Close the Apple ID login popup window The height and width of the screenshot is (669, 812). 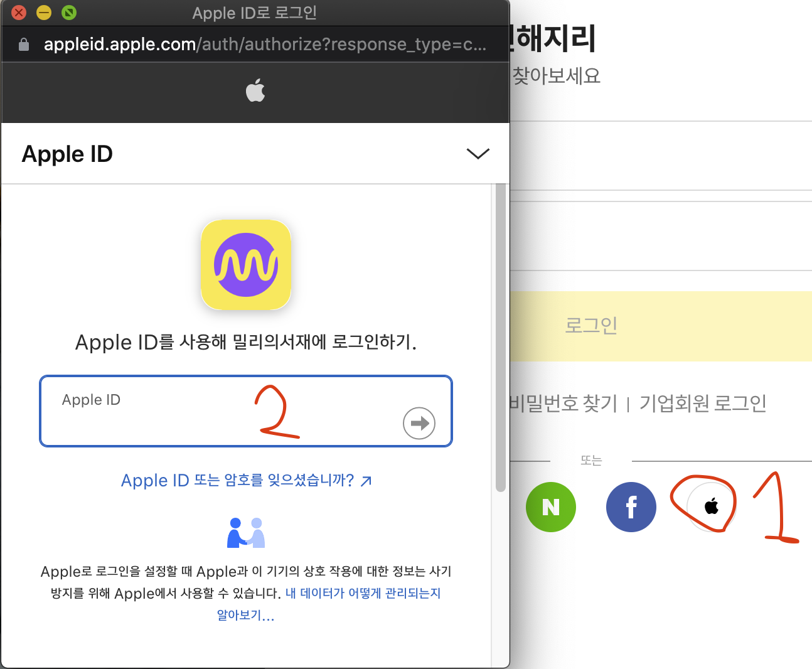[19, 13]
